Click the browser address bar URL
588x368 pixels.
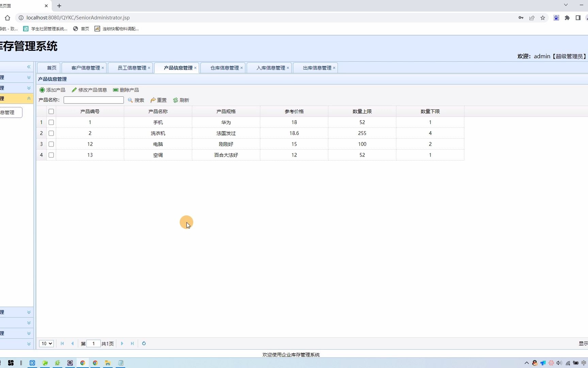point(78,18)
